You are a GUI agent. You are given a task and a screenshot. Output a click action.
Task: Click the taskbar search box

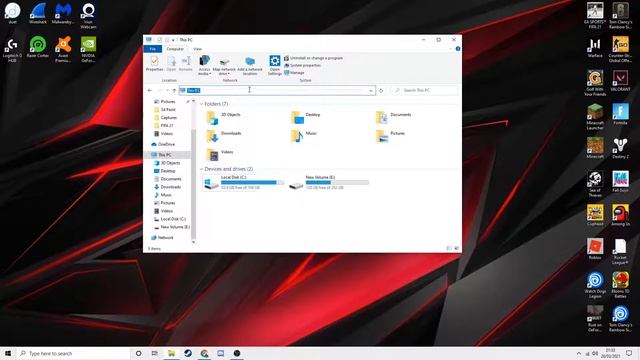pos(73,353)
